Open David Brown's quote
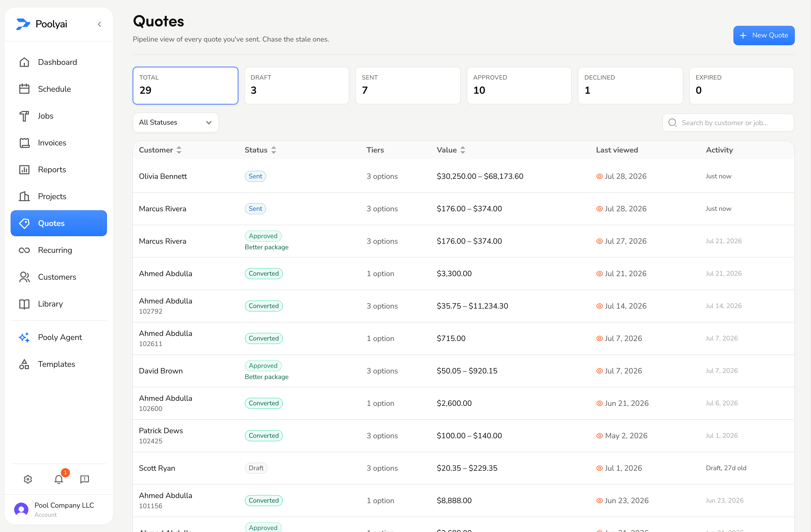The height and width of the screenshot is (532, 811). tap(464, 371)
